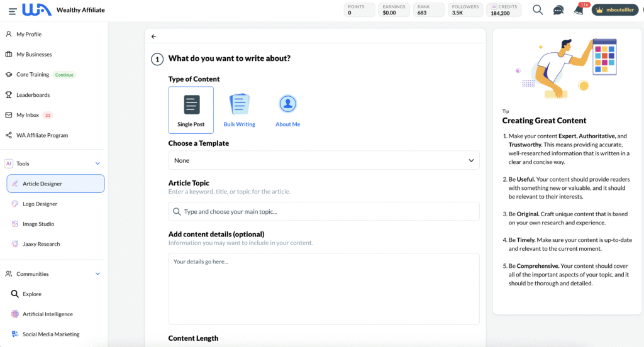Image resolution: width=644 pixels, height=347 pixels.
Task: Open the notifications bell icon
Action: tap(579, 10)
